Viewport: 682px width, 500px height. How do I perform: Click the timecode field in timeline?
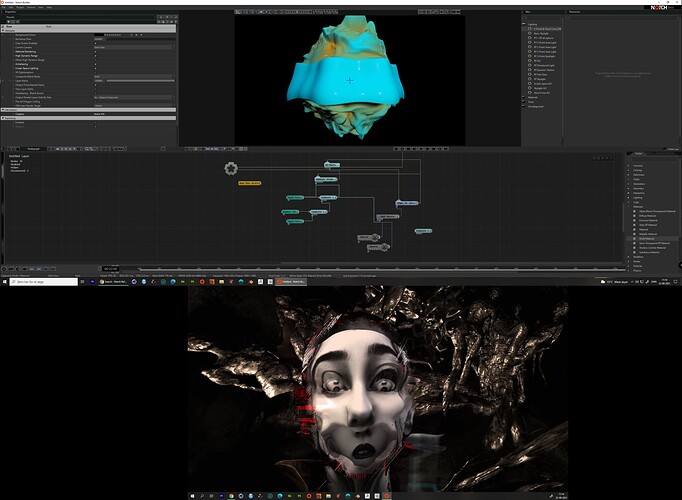110,269
